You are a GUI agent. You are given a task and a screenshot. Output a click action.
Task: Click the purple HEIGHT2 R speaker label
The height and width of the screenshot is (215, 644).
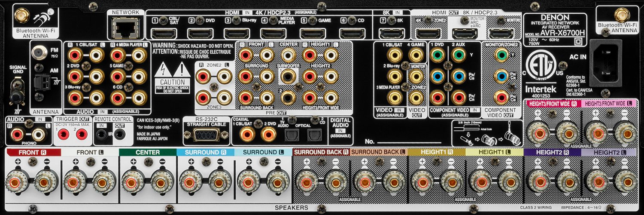552,152
